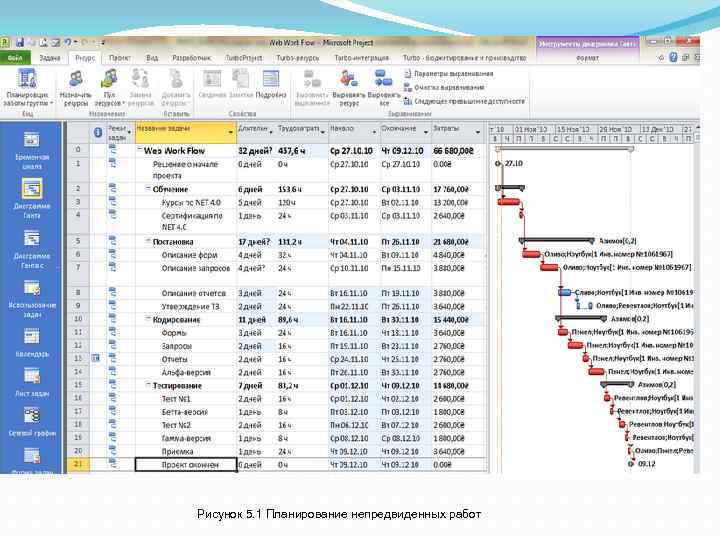
Task: Switch to the Developer (Разработчик) tab
Action: click(x=191, y=58)
